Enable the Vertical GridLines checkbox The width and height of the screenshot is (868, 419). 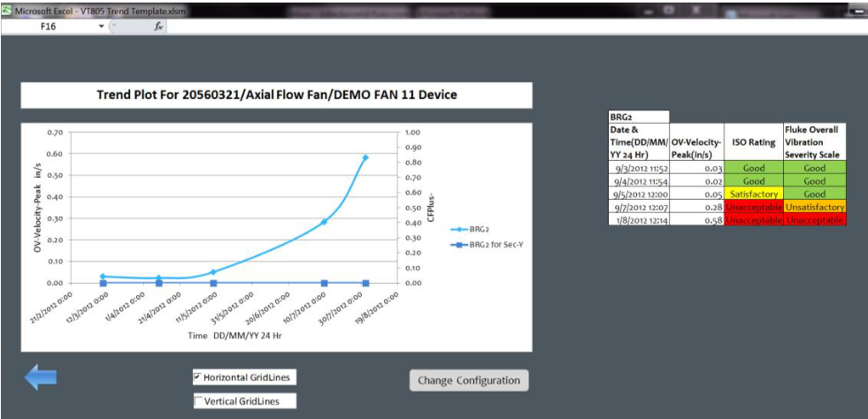point(197,401)
